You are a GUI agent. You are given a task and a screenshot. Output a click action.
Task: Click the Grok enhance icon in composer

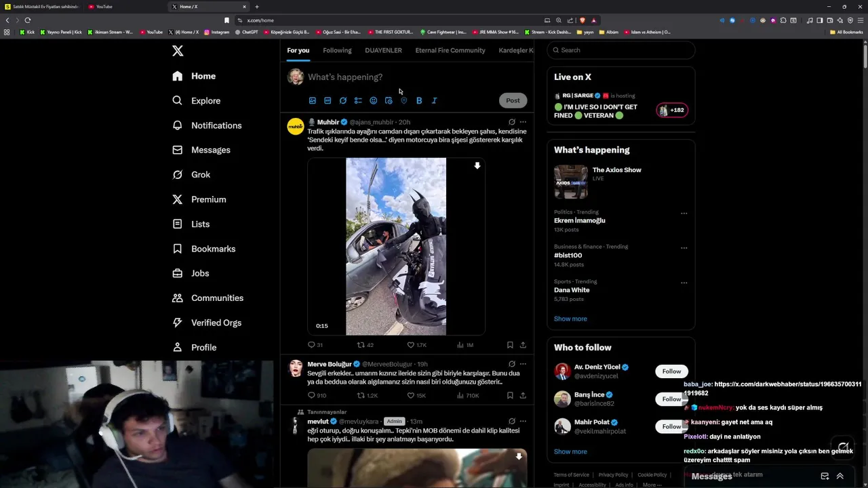coord(343,100)
